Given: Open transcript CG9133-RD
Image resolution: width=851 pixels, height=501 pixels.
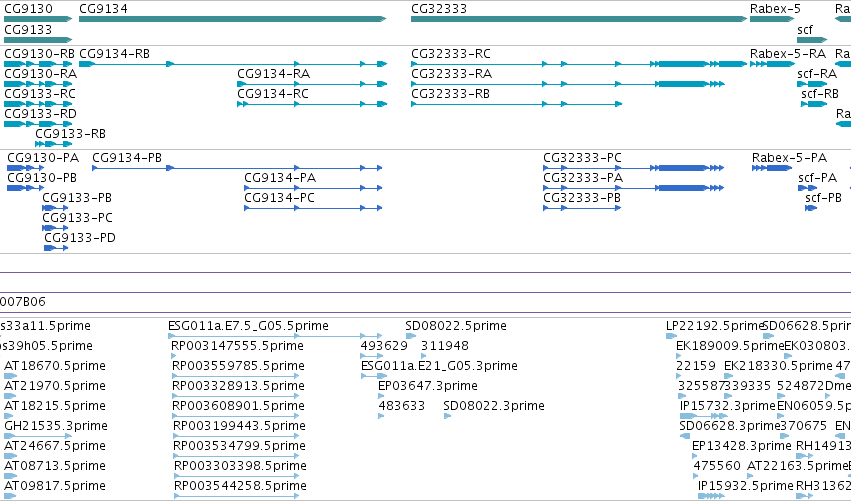Looking at the screenshot, I should [41, 114].
